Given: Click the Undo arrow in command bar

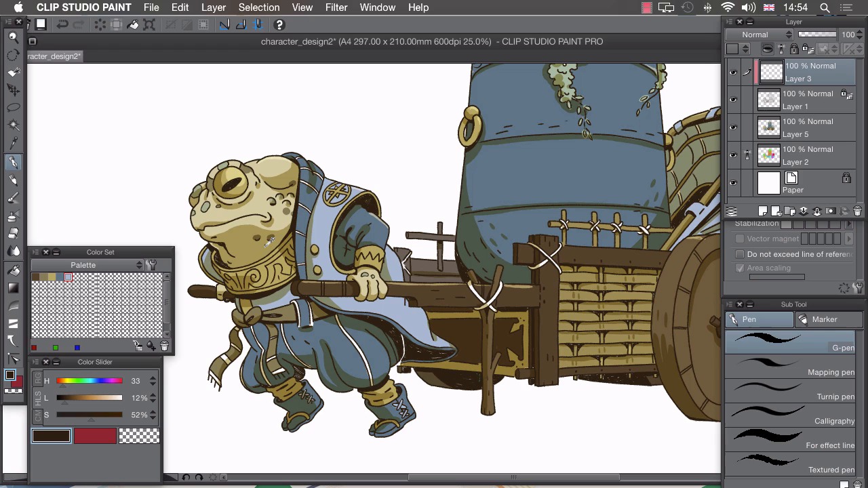Looking at the screenshot, I should [x=62, y=25].
